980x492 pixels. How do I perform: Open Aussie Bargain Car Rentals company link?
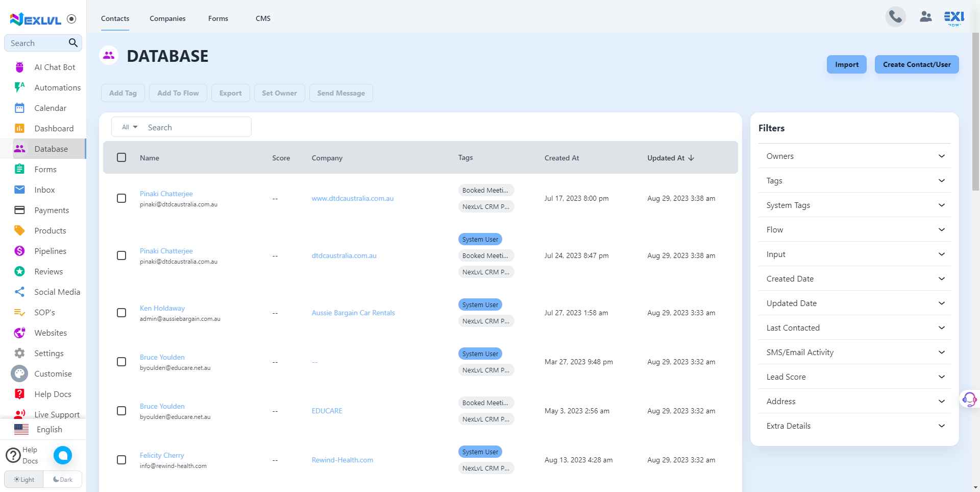(353, 313)
